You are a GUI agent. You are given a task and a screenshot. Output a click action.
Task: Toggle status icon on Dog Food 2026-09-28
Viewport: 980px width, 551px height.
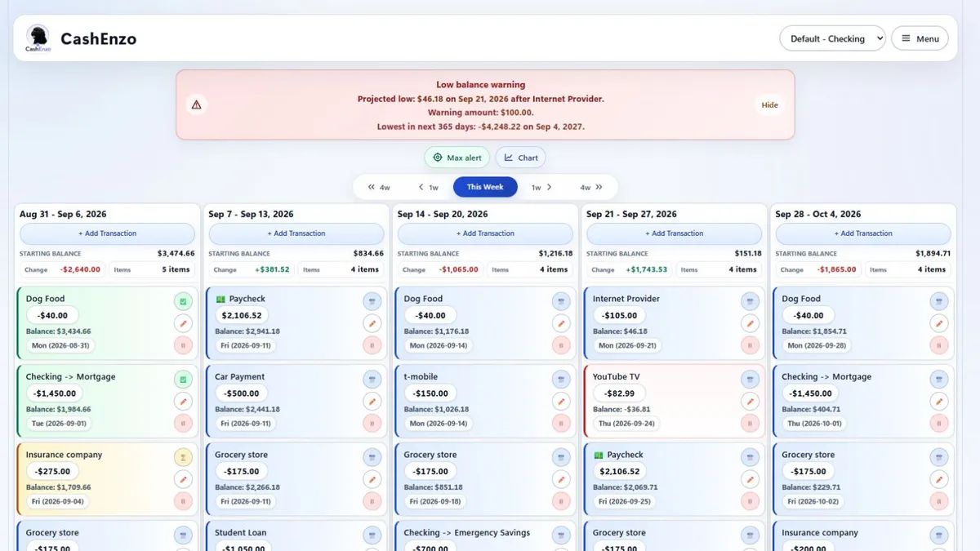tap(939, 301)
